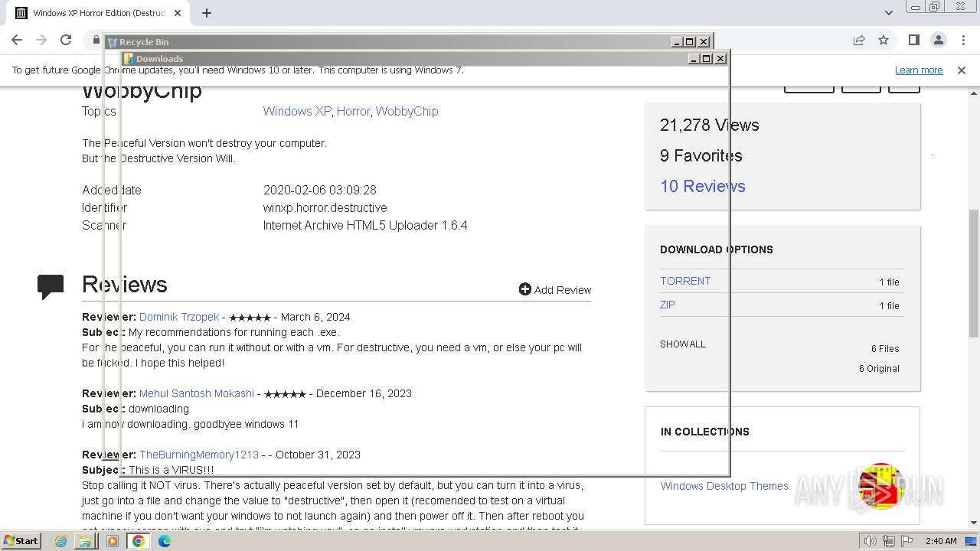Screen dimensions: 980x551
Task: View the 10 Reviews link
Action: (702, 186)
